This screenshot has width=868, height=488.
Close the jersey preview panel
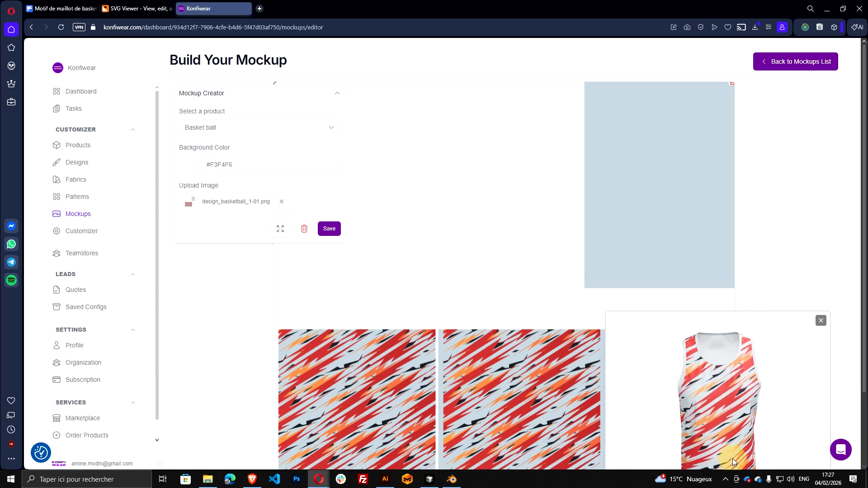(x=821, y=320)
